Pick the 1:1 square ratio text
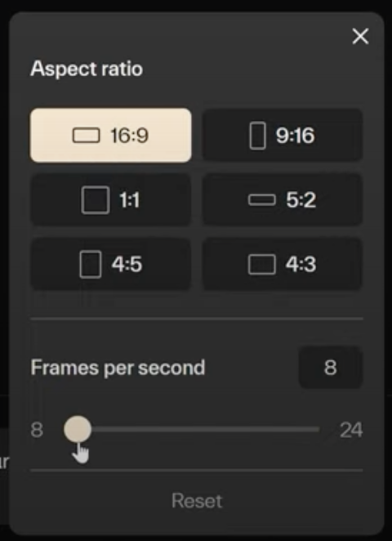This screenshot has width=392, height=541. pyautogui.click(x=130, y=200)
